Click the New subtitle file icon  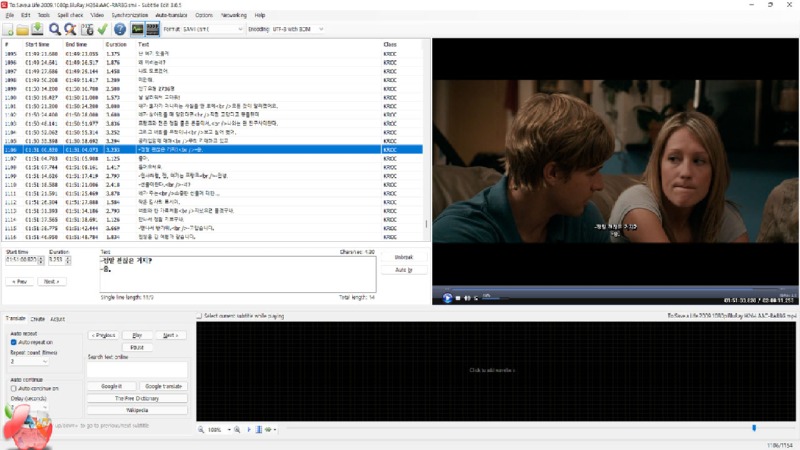click(x=9, y=30)
